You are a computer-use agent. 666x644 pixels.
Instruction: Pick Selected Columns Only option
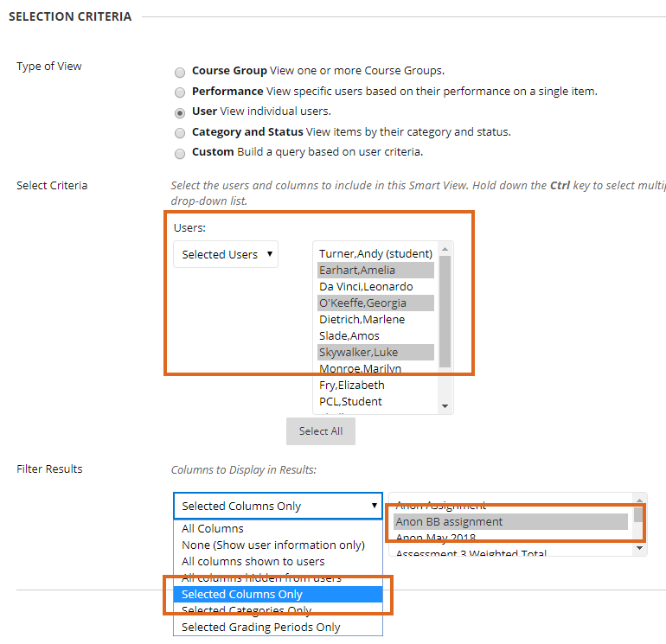tap(242, 594)
